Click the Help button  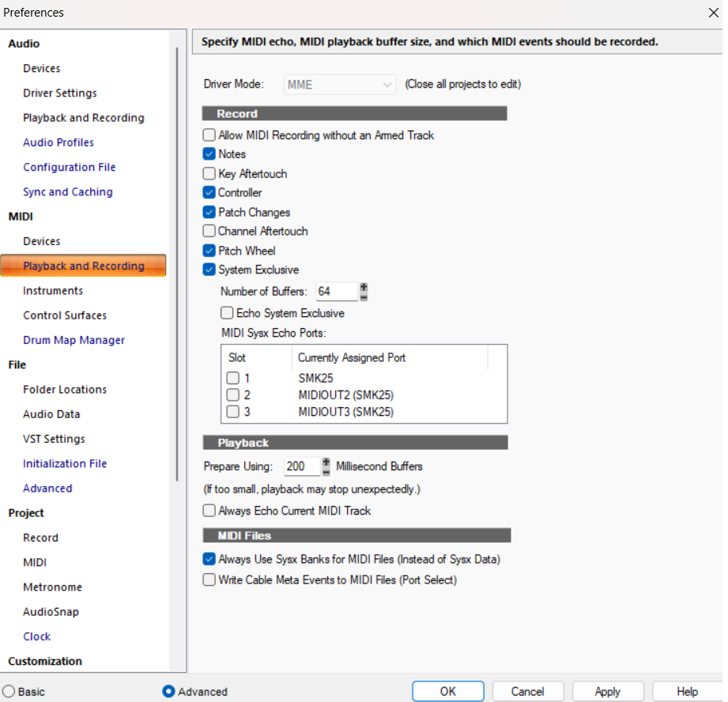[x=687, y=692]
